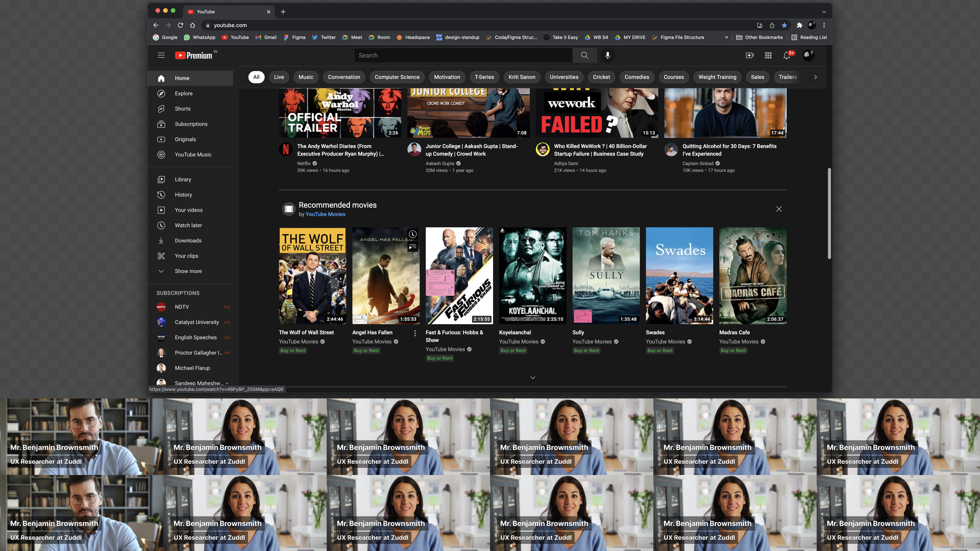Click the voice search microphone icon
The width and height of the screenshot is (980, 551).
point(608,55)
